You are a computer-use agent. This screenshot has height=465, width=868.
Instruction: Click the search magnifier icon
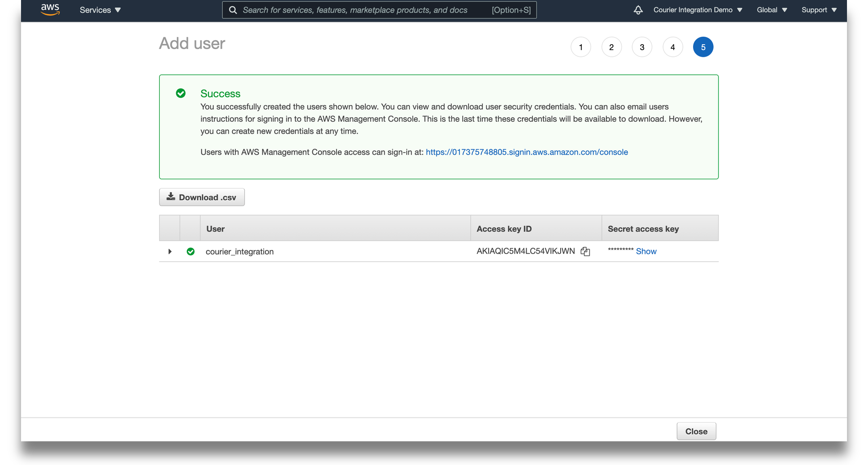point(233,10)
